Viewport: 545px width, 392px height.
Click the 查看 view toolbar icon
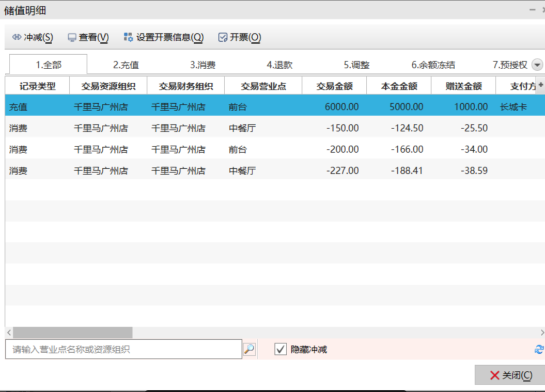(72, 37)
